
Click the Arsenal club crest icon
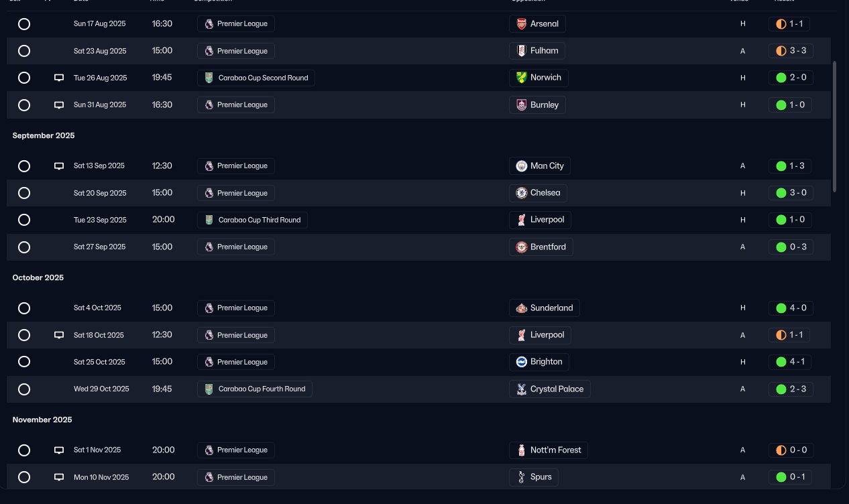(x=522, y=24)
